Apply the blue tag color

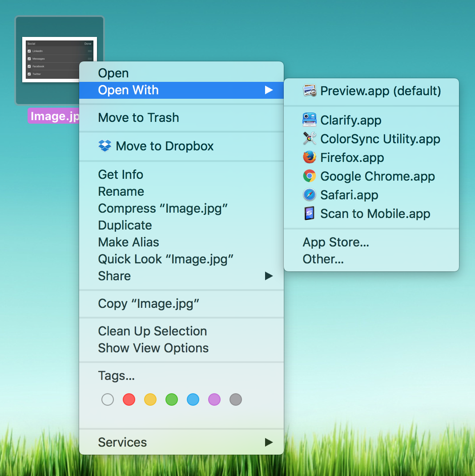point(193,399)
